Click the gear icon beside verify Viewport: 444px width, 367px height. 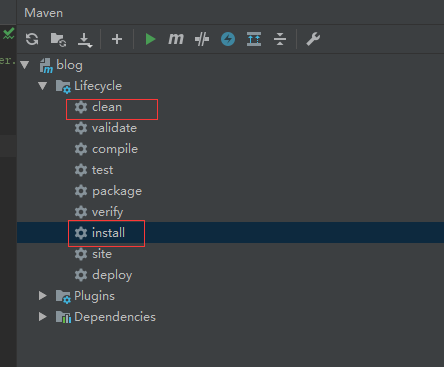81,212
